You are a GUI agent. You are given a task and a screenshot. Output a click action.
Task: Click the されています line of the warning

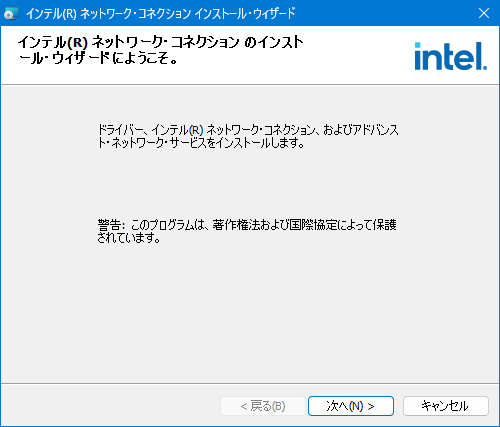tap(129, 238)
